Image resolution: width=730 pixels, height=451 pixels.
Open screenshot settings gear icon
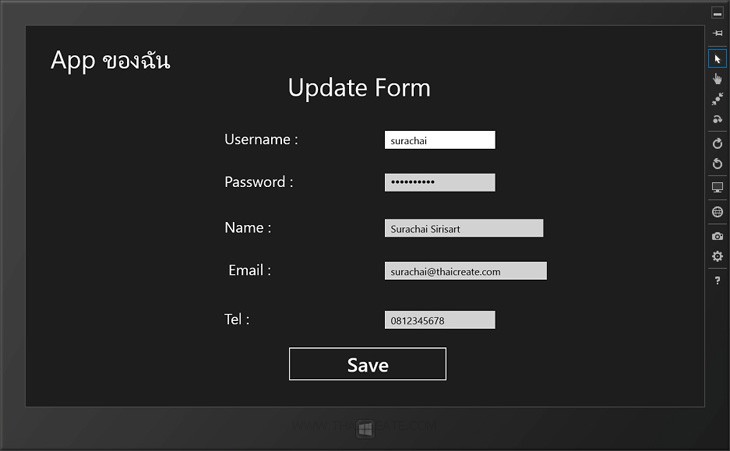point(717,256)
